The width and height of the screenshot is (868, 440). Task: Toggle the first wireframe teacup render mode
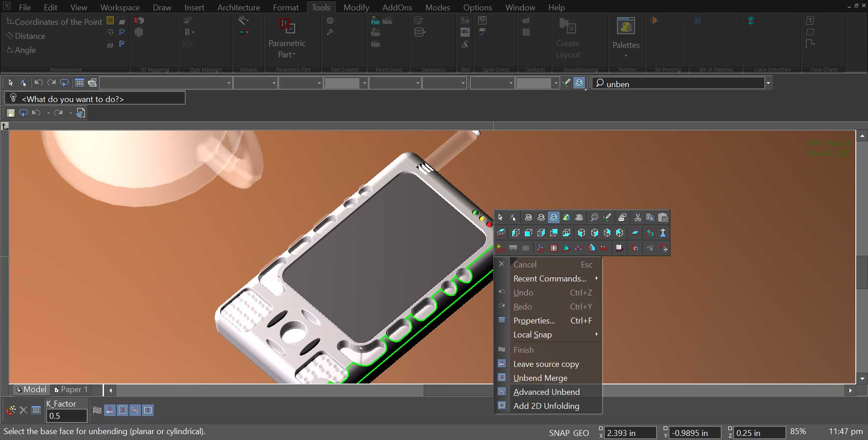click(x=528, y=218)
